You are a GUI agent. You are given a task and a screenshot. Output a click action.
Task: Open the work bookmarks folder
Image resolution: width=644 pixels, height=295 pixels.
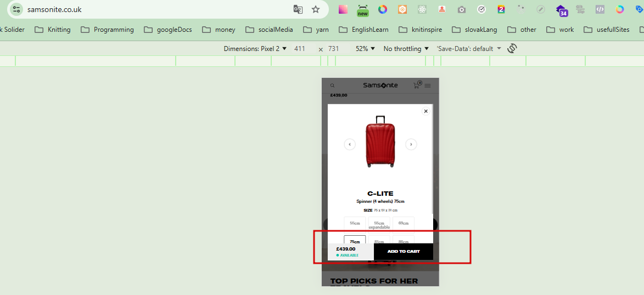(560, 30)
